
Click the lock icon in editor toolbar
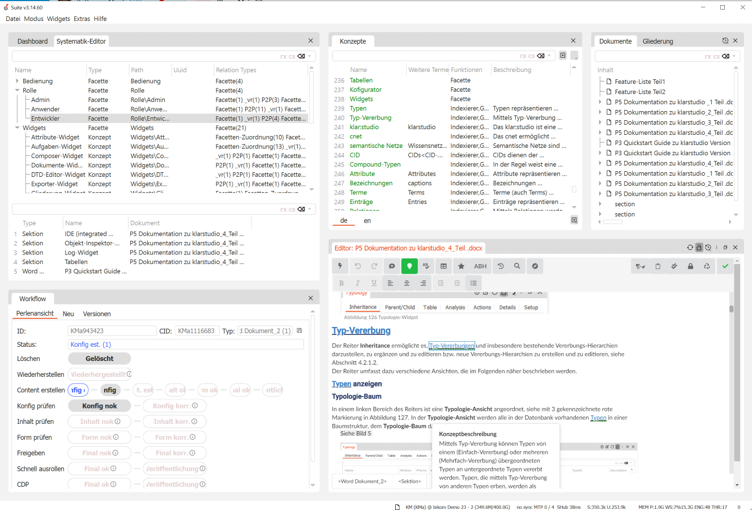pyautogui.click(x=691, y=266)
